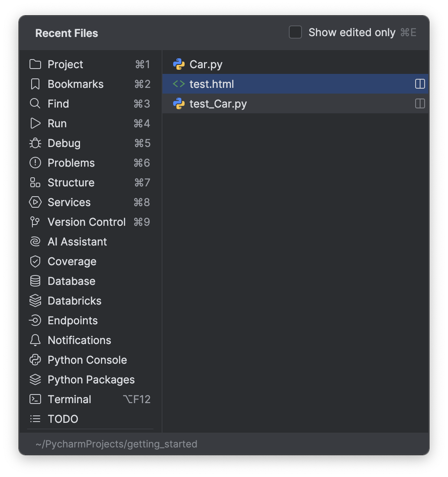Screen dimensions: 448x477
Task: Click the Version Control branch icon
Action: (x=35, y=222)
